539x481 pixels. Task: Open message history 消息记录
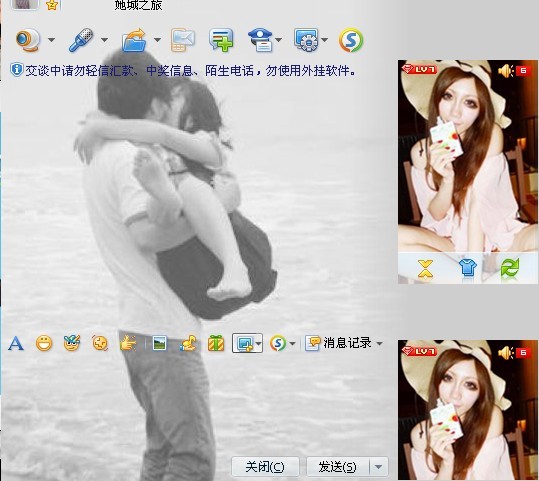[338, 343]
